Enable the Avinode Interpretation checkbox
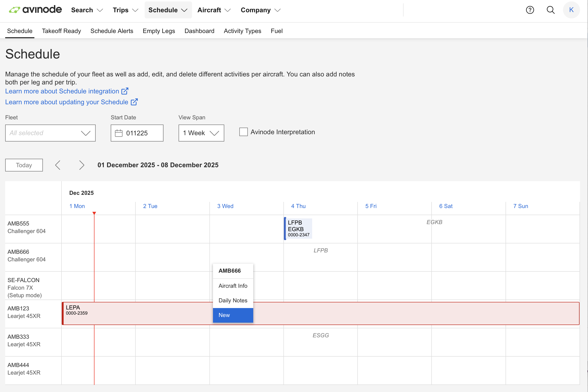 243,132
